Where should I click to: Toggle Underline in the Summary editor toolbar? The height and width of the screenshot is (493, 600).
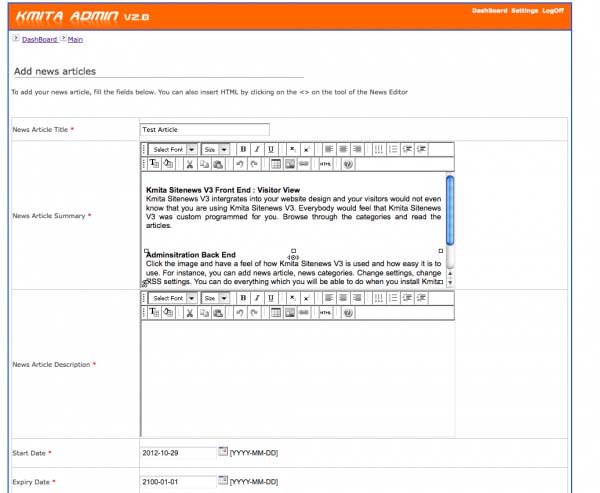(x=271, y=149)
